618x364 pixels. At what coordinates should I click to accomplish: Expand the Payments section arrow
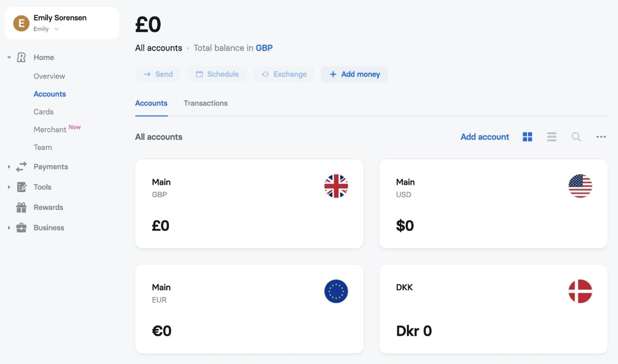click(9, 167)
